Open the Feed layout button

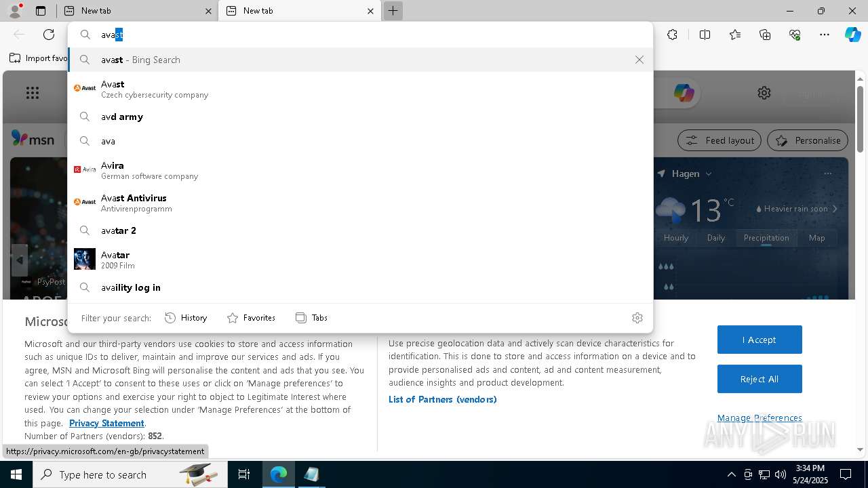tap(719, 140)
